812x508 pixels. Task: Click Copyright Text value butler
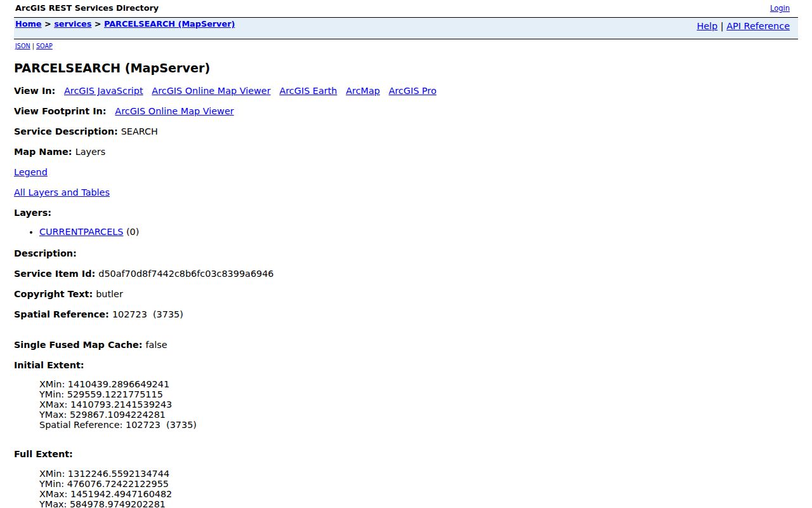[x=110, y=294]
